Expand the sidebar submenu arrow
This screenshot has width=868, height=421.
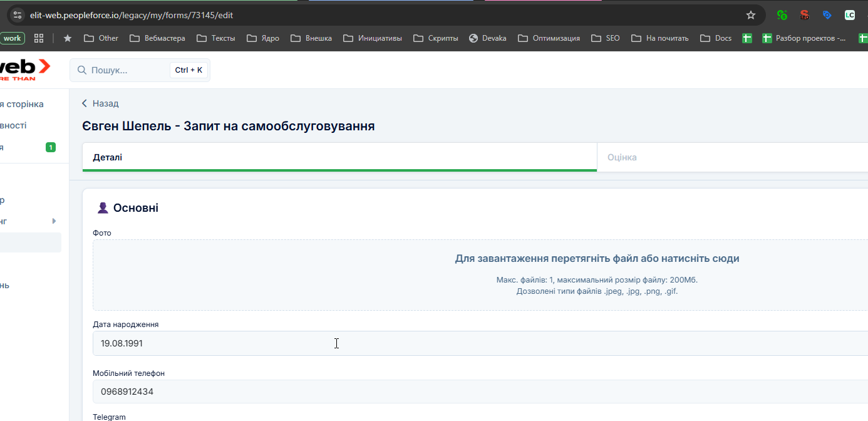(x=54, y=221)
